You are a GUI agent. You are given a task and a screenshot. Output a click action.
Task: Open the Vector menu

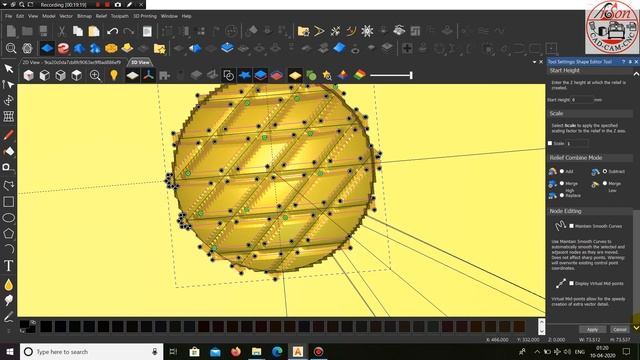click(66, 16)
